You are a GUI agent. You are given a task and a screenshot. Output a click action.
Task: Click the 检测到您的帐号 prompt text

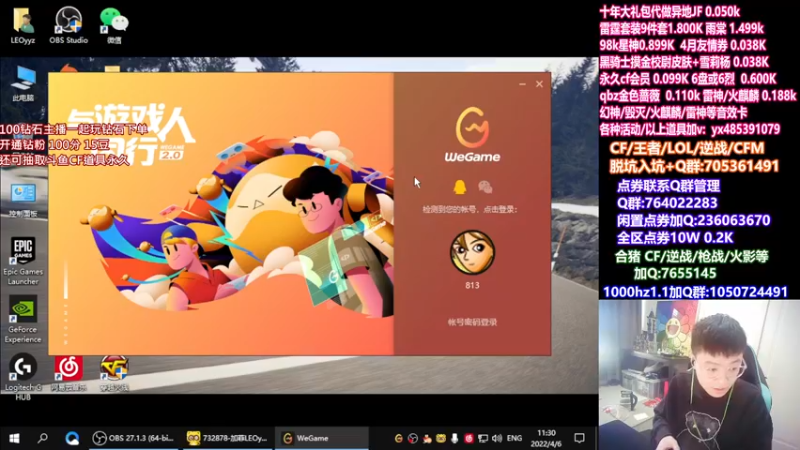[x=470, y=209]
